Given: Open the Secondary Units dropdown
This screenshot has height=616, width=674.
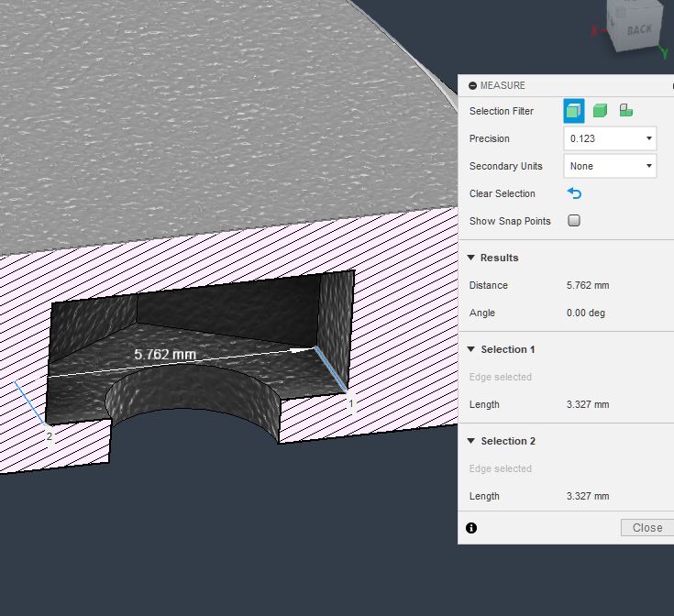Looking at the screenshot, I should (x=610, y=166).
